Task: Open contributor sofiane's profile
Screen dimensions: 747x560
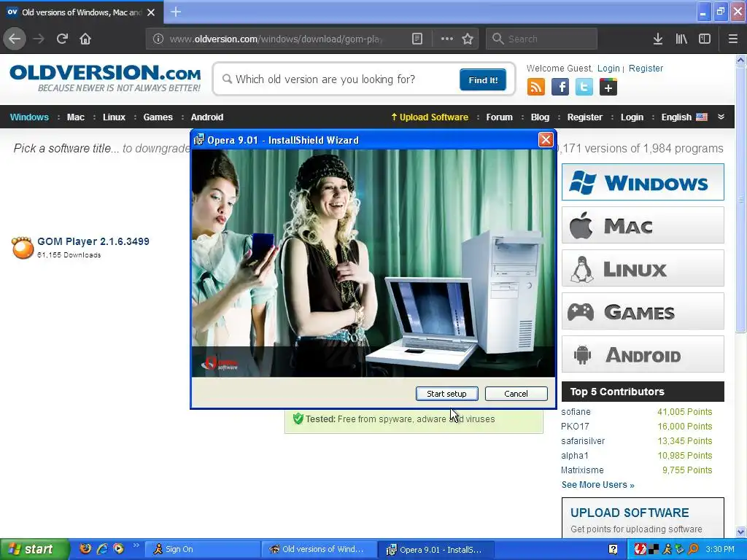Action: 576,412
